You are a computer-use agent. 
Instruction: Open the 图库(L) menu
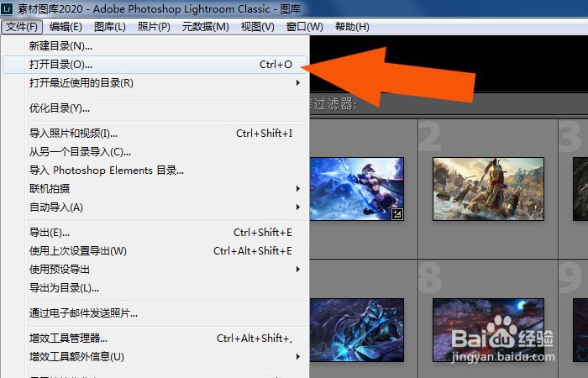(110, 27)
